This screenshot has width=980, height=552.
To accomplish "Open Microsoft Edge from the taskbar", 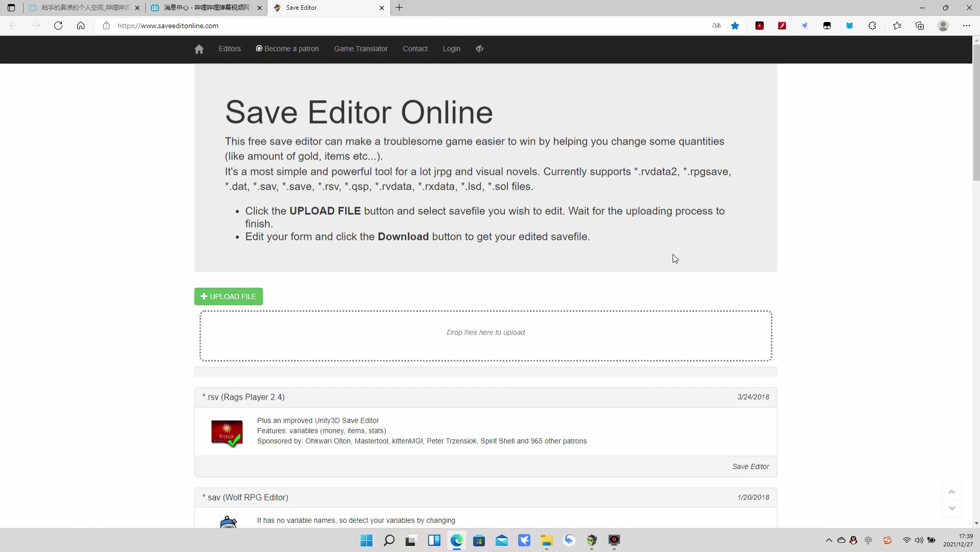I will click(x=457, y=540).
